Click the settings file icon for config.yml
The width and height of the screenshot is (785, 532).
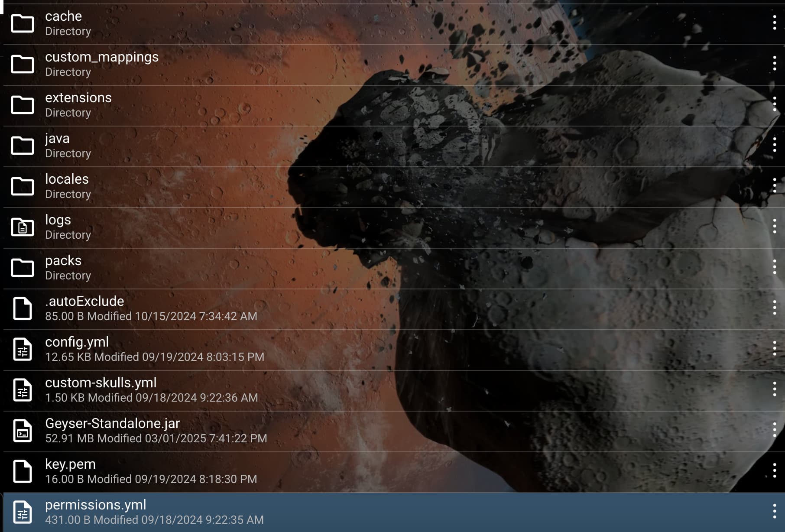[x=23, y=349]
